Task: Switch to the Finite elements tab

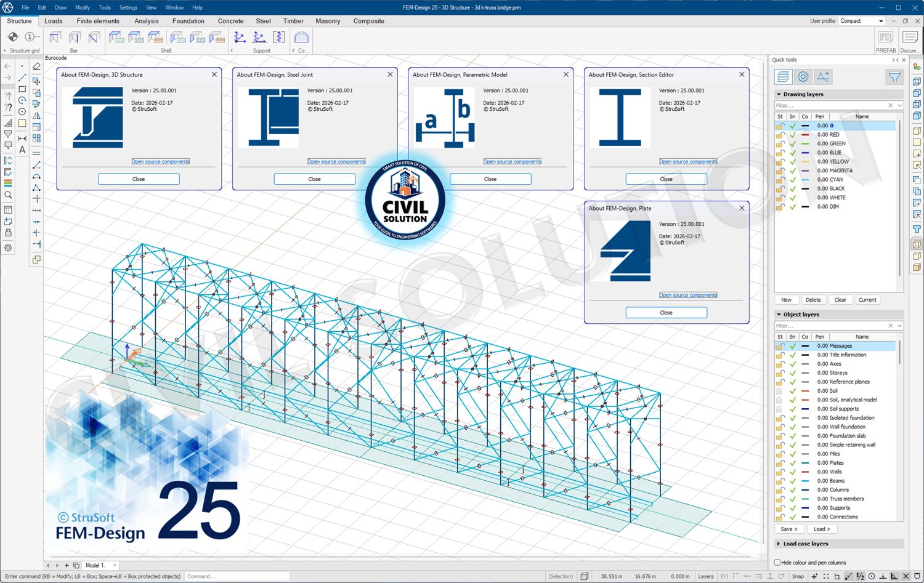Action: [x=98, y=21]
